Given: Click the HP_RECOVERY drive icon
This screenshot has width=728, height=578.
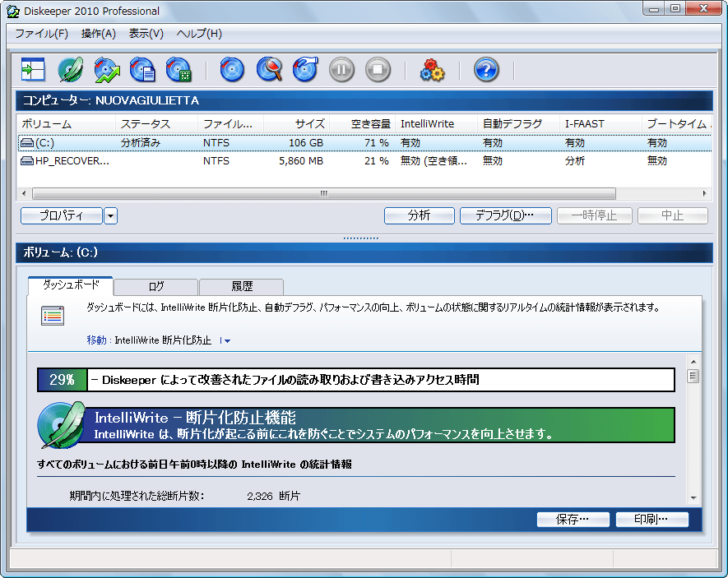Looking at the screenshot, I should tap(27, 161).
